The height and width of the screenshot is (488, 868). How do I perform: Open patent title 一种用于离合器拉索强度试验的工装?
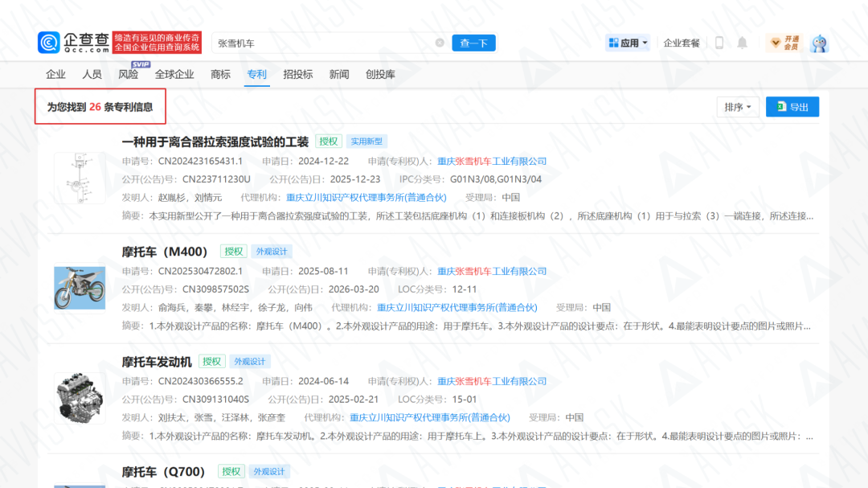[215, 141]
